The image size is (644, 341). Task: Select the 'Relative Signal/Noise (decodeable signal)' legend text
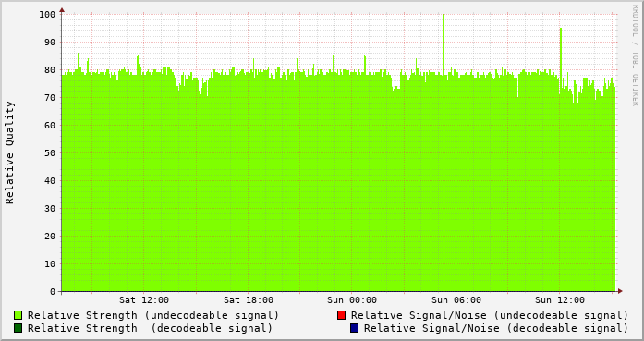(x=496, y=328)
